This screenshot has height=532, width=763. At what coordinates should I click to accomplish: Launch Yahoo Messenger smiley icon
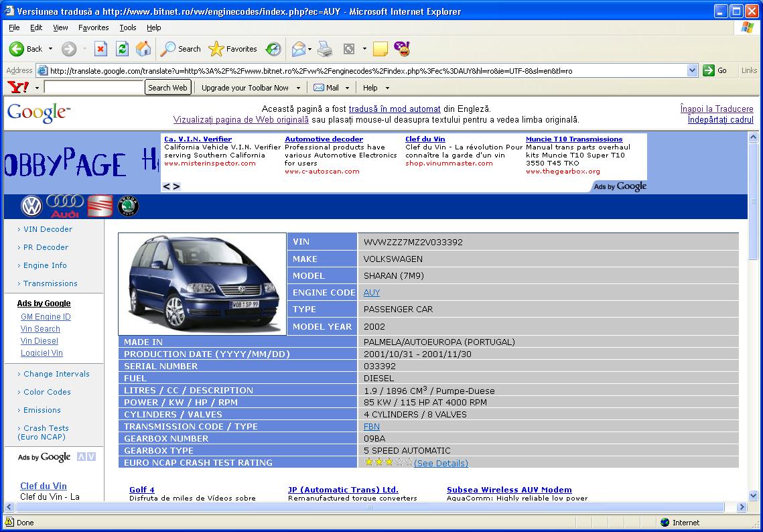point(402,49)
